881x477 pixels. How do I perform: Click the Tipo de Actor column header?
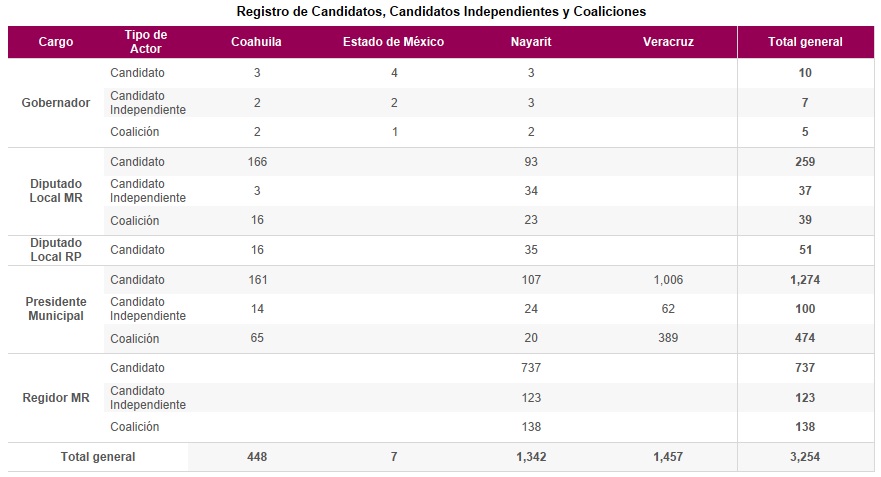tap(146, 42)
